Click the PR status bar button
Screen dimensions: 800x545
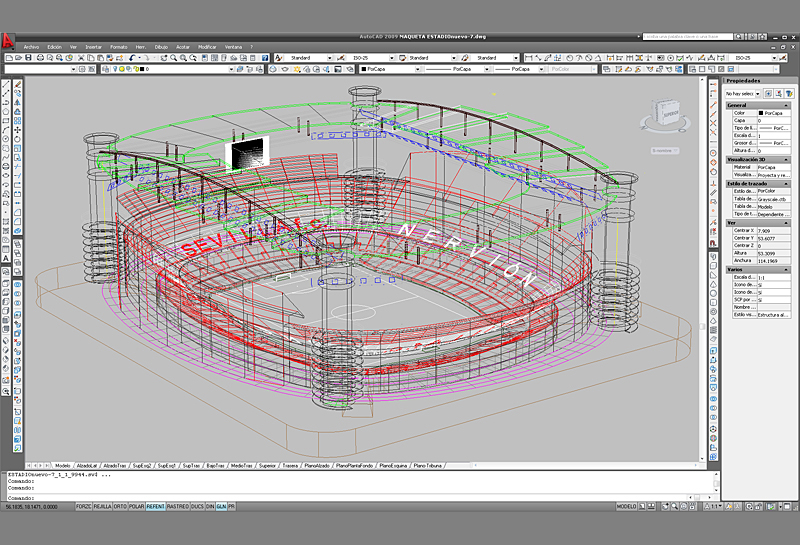pos(232,507)
